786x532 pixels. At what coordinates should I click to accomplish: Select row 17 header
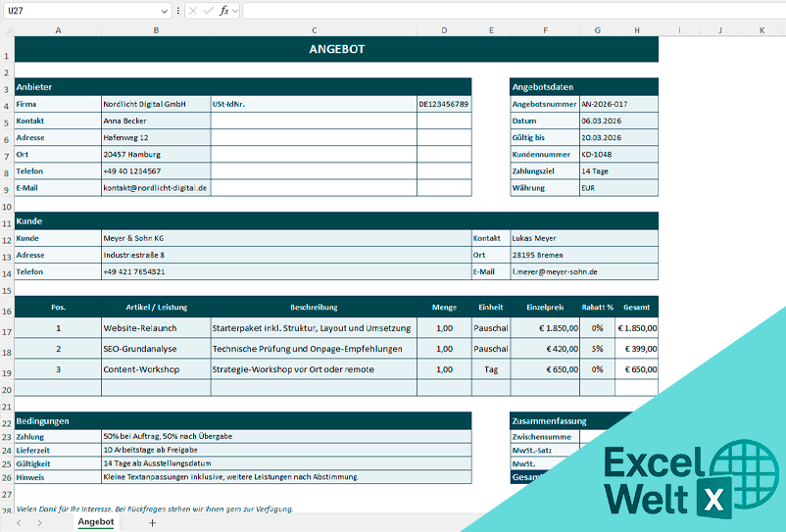(x=7, y=329)
